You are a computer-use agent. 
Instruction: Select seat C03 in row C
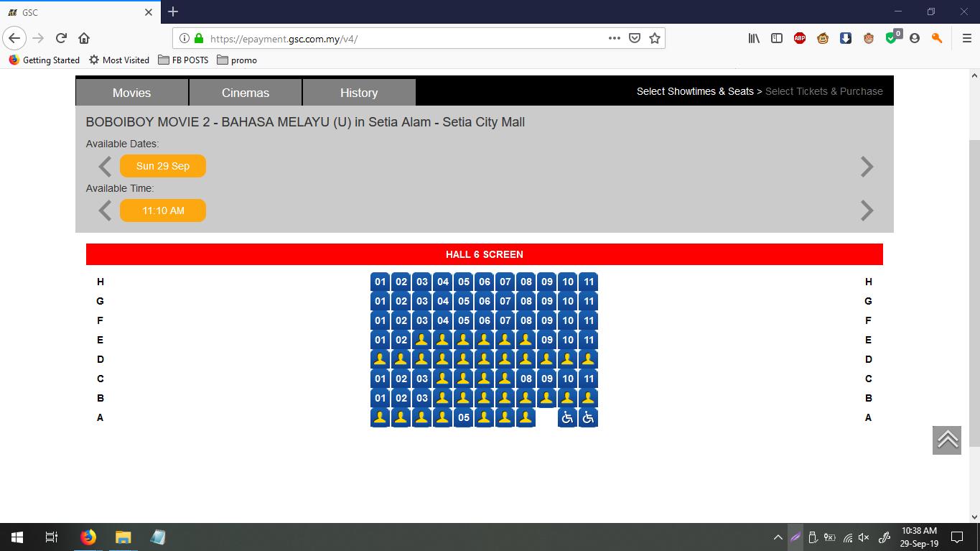tap(422, 379)
